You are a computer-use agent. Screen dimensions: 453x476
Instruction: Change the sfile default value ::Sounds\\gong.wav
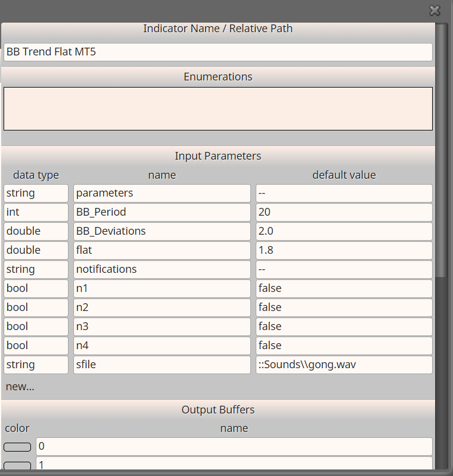coord(344,365)
